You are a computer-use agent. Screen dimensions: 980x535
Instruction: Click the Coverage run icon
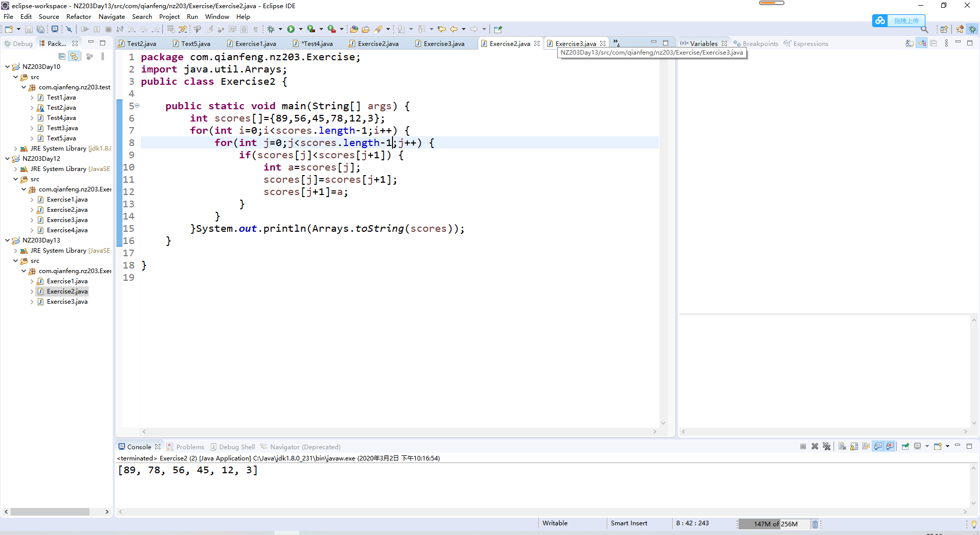[311, 29]
